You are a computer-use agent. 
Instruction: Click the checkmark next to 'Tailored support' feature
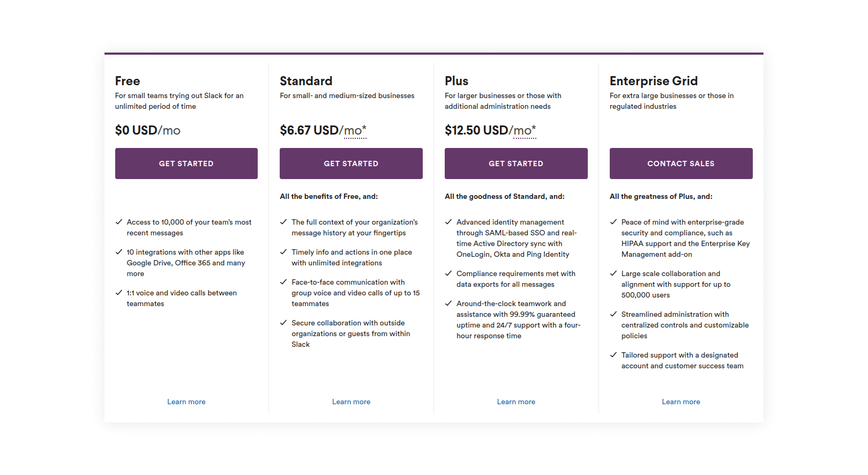(613, 355)
